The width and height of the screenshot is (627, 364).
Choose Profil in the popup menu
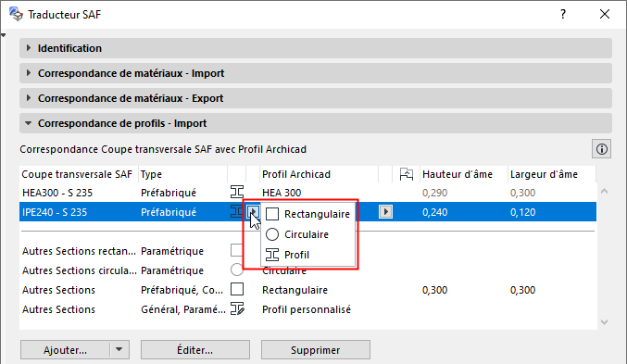tap(307, 255)
